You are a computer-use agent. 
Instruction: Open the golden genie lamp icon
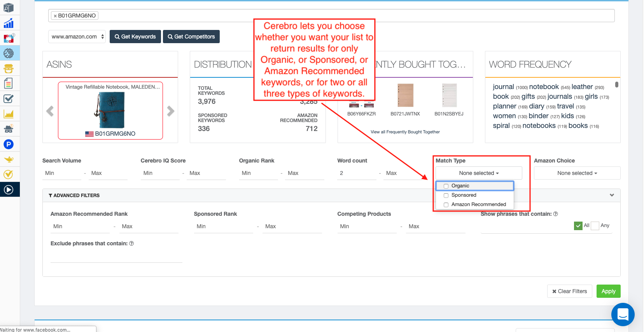(x=9, y=159)
